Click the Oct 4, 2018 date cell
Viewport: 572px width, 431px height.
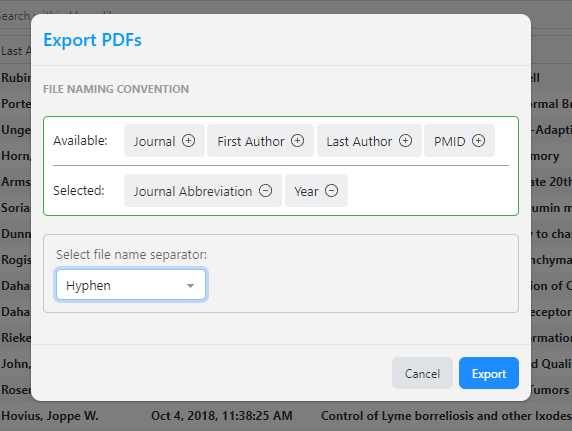(222, 416)
